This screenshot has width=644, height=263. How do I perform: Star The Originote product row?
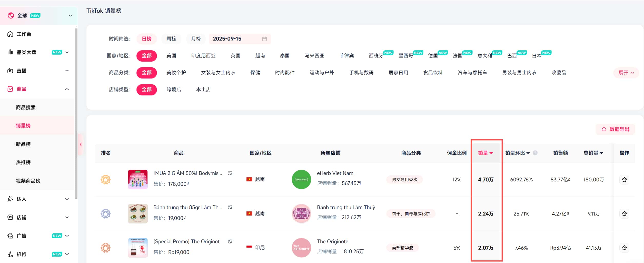[624, 248]
